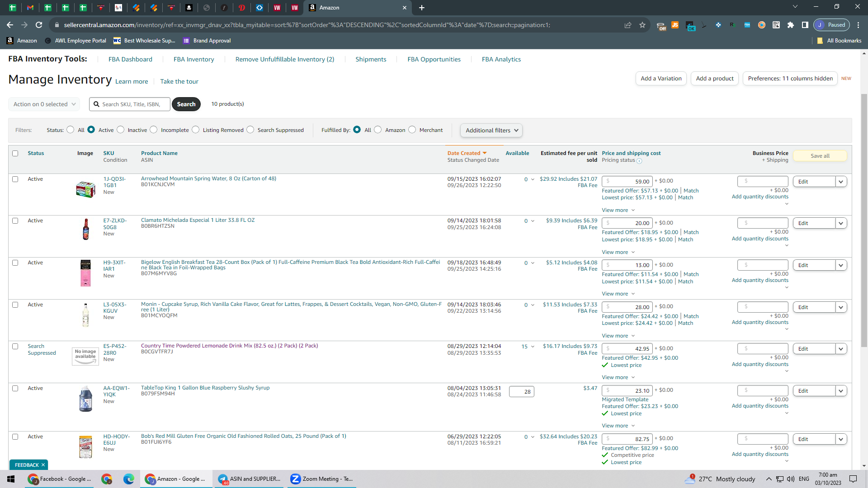
Task: Go back to the previous browser page
Action: pyautogui.click(x=10, y=25)
